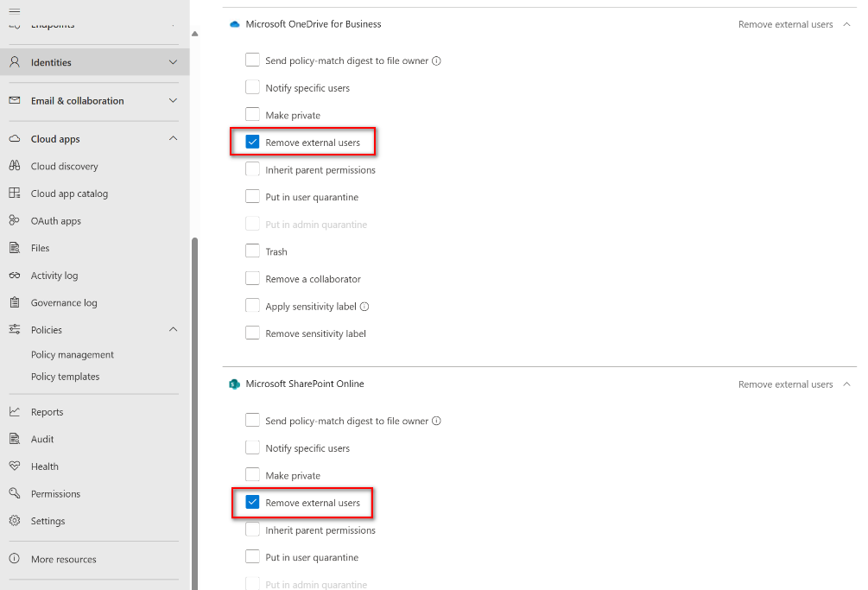868x590 pixels.
Task: Select Policy management
Action: pos(73,355)
